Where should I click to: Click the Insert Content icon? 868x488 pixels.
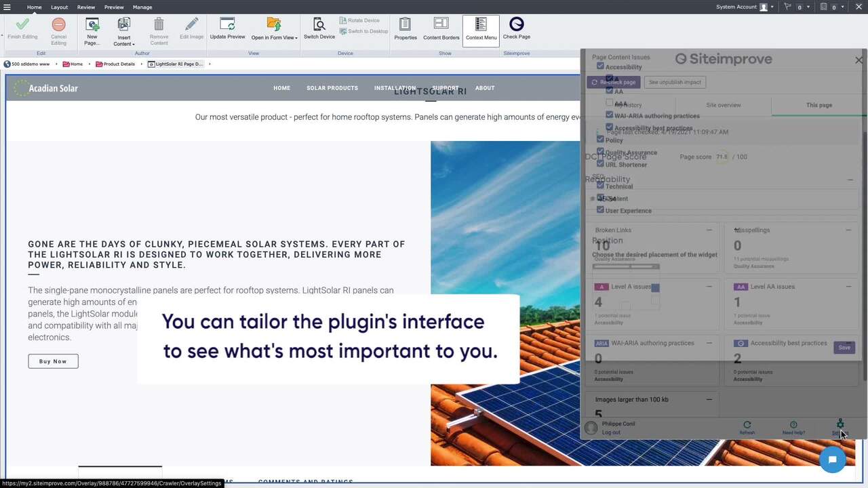pos(123,24)
